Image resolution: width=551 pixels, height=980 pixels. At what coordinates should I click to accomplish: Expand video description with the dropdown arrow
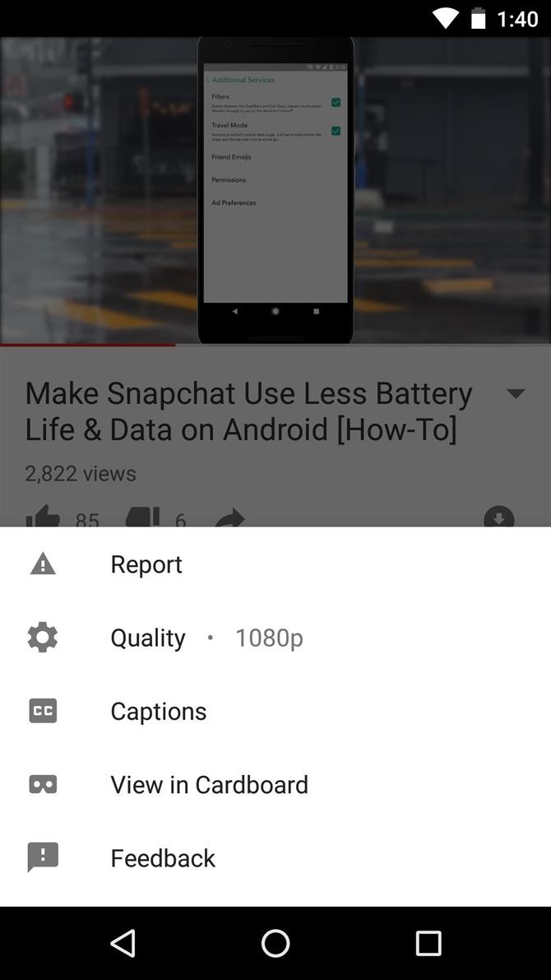pos(516,394)
